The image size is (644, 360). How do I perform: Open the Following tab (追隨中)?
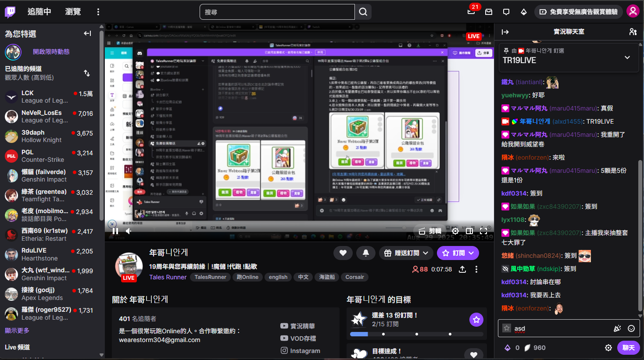click(39, 12)
